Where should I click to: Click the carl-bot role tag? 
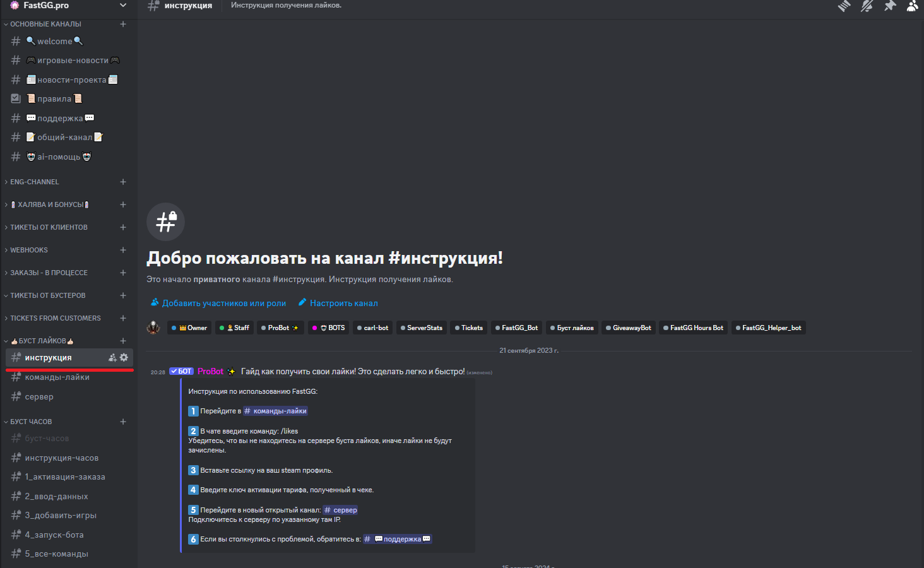(372, 328)
